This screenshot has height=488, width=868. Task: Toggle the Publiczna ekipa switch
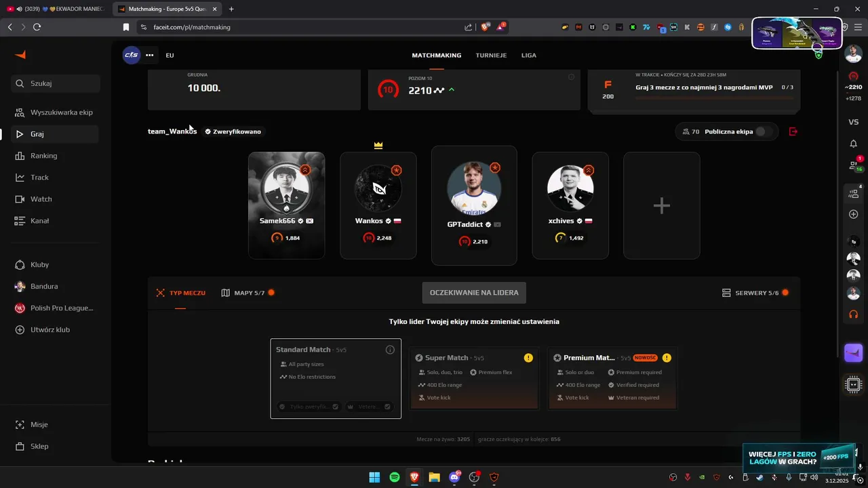pyautogui.click(x=764, y=131)
